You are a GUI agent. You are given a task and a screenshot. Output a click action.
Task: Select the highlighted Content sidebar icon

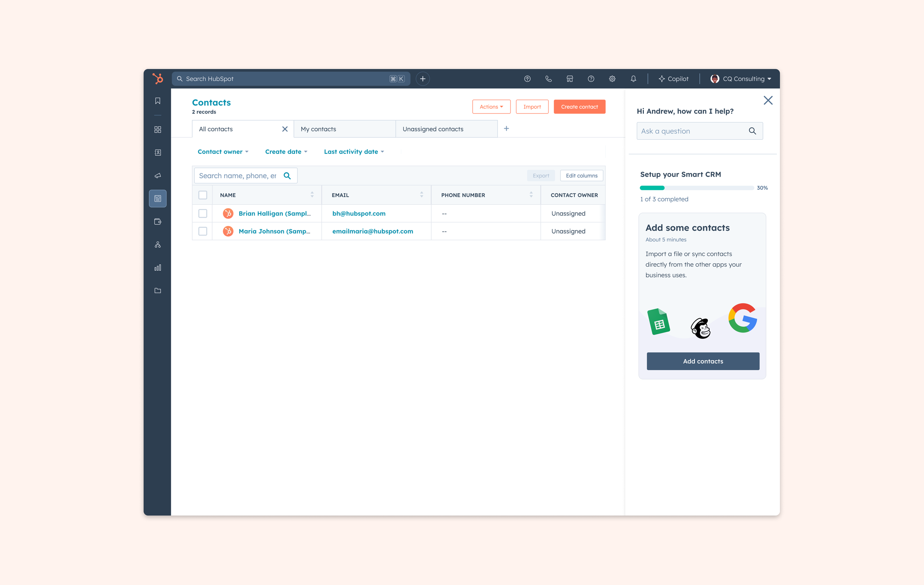[x=158, y=199]
